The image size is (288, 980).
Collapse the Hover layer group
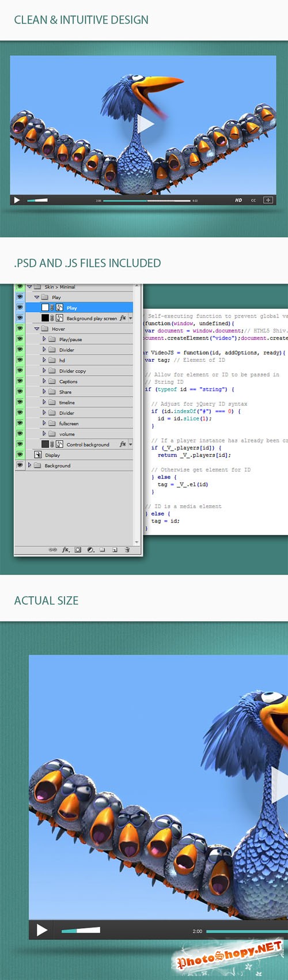click(x=37, y=329)
